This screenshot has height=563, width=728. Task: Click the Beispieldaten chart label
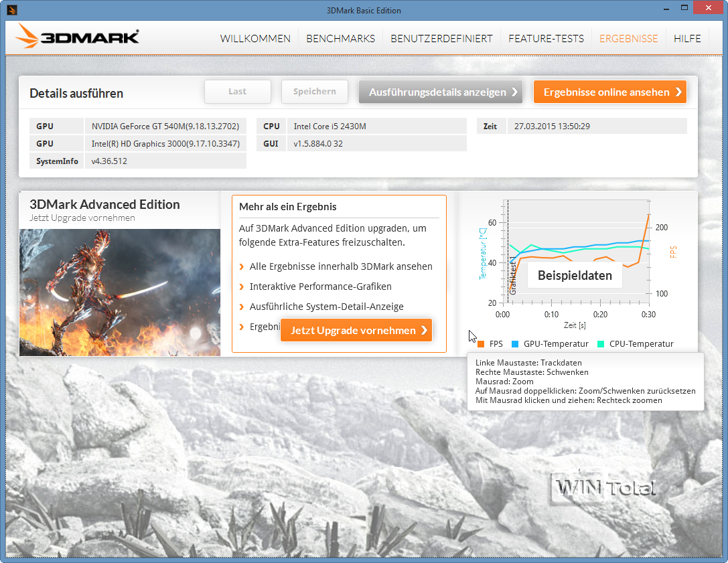575,275
